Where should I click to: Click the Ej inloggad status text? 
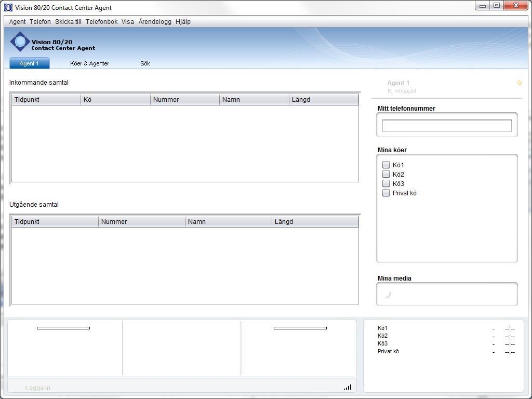pos(402,91)
